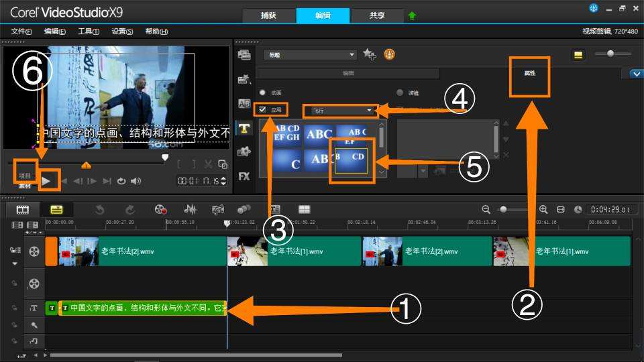Click the undo arrow in timeline toolbar
The image size is (644, 362).
point(100,210)
